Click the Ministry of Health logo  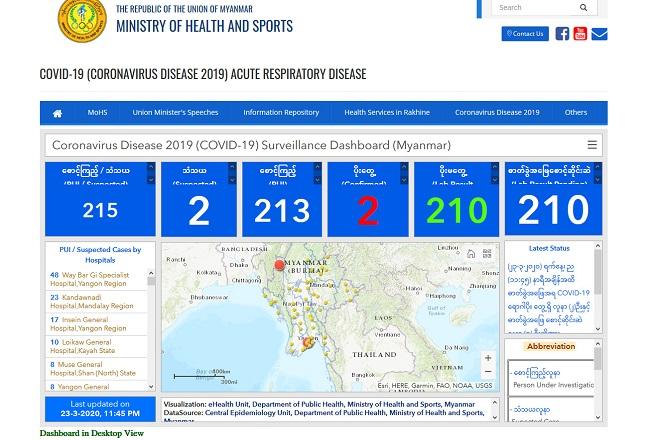click(81, 21)
